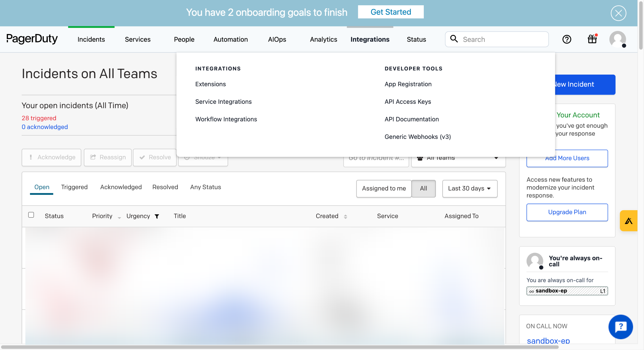Switch to the Triggered tab

point(74,187)
